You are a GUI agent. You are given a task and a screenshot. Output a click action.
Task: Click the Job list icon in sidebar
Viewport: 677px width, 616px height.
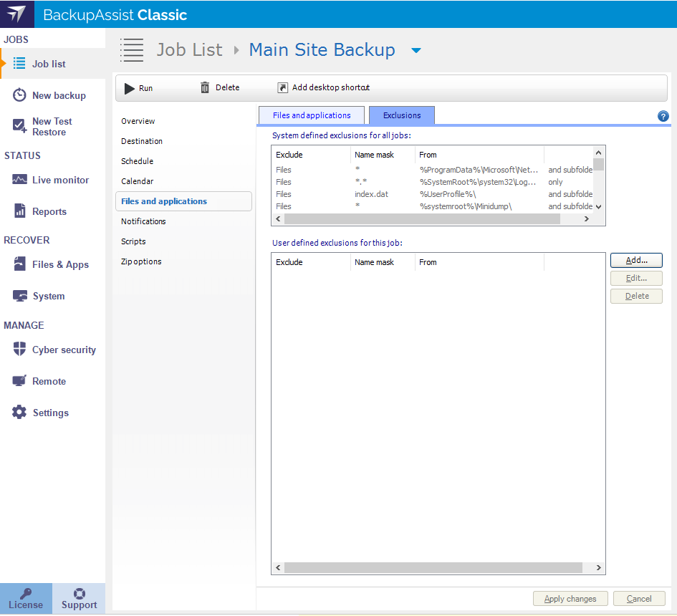pyautogui.click(x=19, y=64)
